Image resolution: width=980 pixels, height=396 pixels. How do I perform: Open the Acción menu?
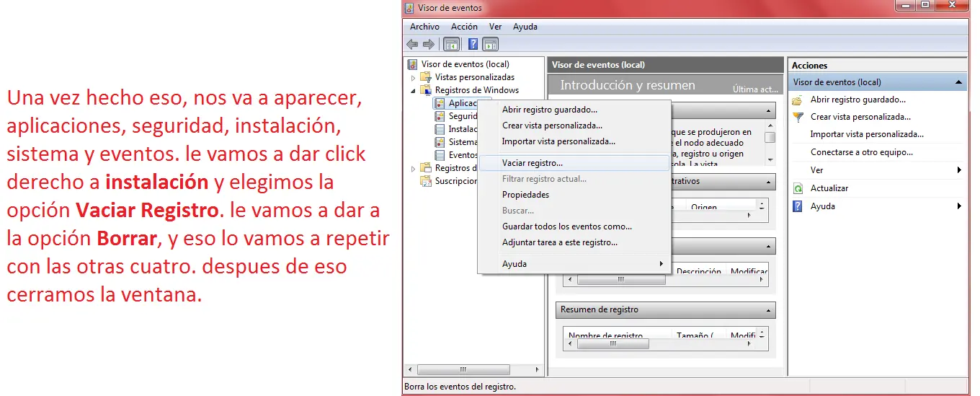coord(464,27)
